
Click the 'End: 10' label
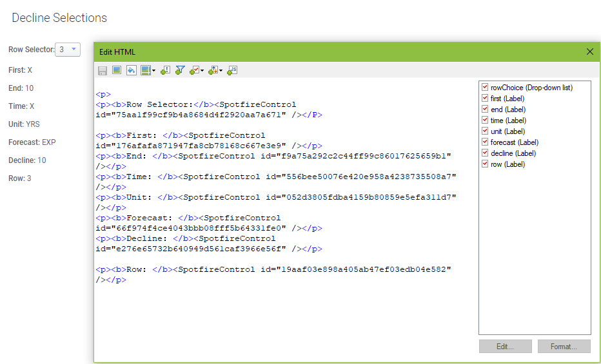coord(21,88)
